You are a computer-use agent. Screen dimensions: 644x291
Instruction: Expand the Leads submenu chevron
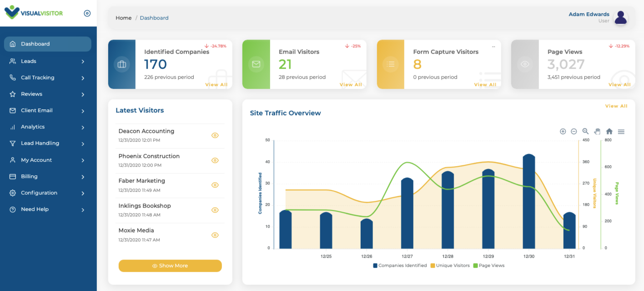(83, 61)
